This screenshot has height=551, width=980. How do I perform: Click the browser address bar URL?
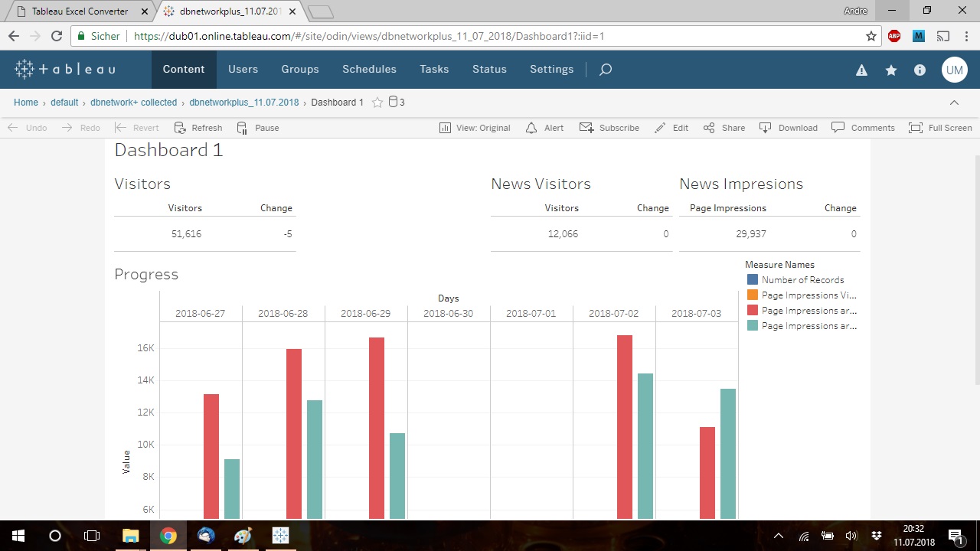(x=367, y=36)
